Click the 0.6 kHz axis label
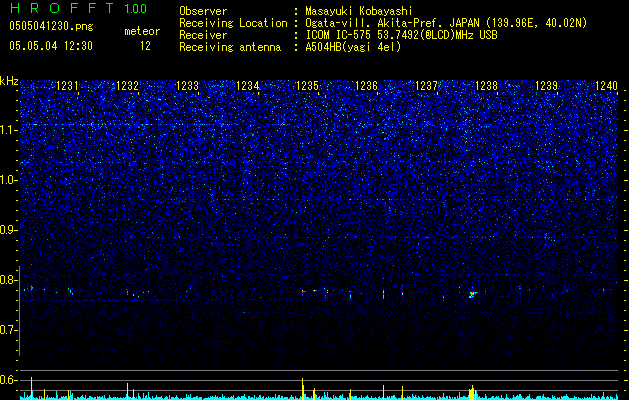Screen dimensions: 629x400 pos(9,380)
